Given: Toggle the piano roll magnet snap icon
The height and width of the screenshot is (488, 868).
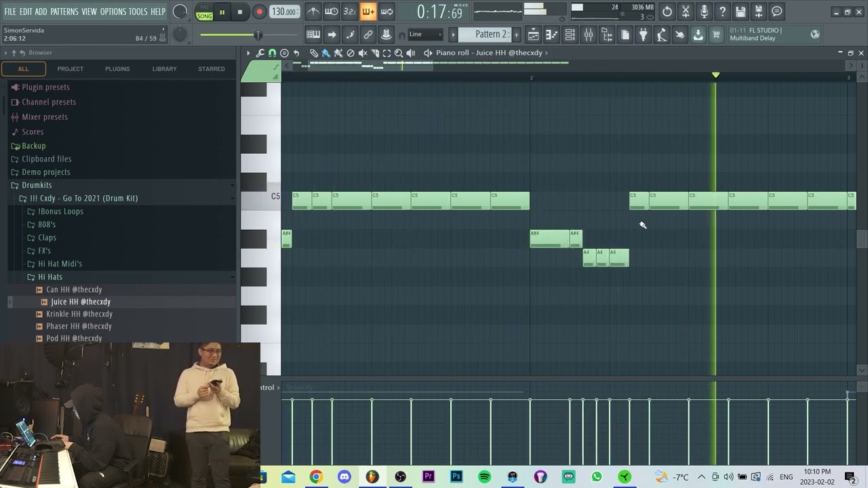Looking at the screenshot, I should [x=273, y=53].
